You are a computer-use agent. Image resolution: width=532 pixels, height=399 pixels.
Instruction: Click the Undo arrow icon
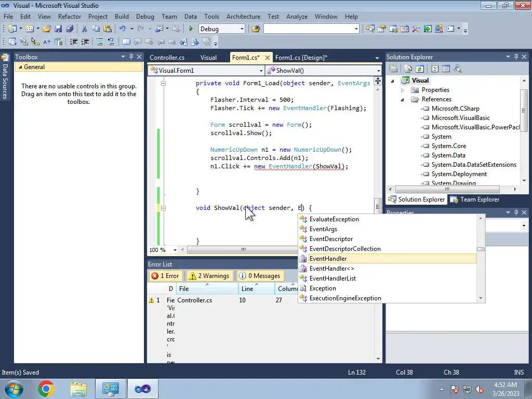[x=122, y=29]
